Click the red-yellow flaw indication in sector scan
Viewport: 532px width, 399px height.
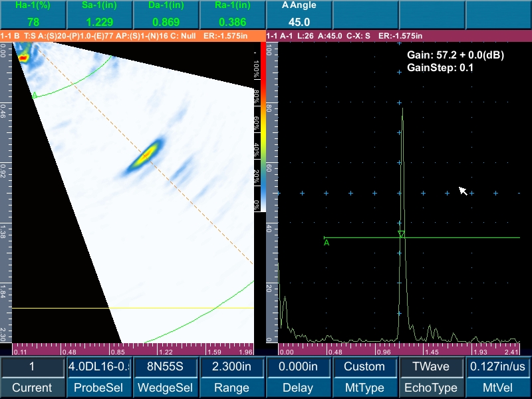(x=145, y=155)
